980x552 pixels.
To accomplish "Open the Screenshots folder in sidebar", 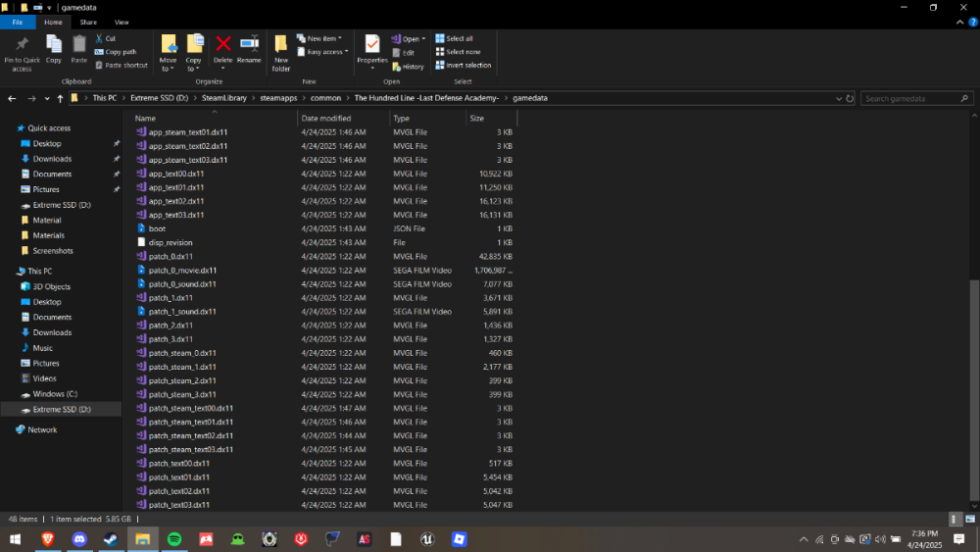I will (53, 251).
